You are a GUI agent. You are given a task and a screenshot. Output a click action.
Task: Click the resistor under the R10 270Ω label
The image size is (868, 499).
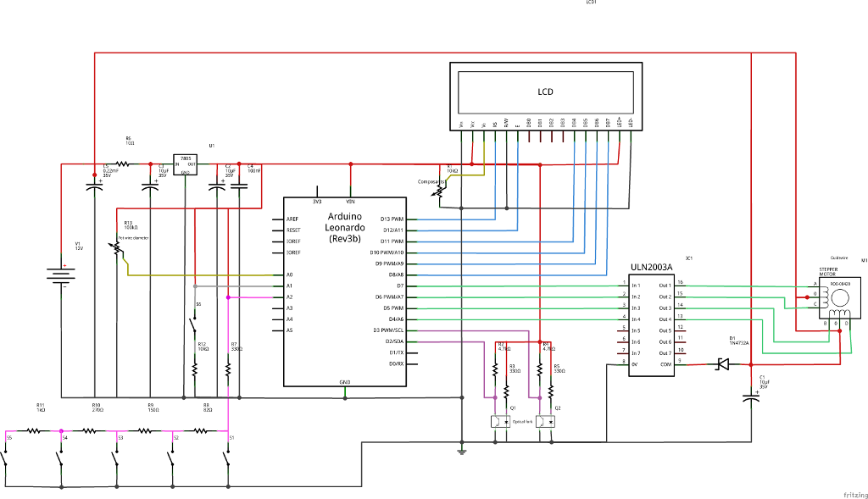(89, 430)
